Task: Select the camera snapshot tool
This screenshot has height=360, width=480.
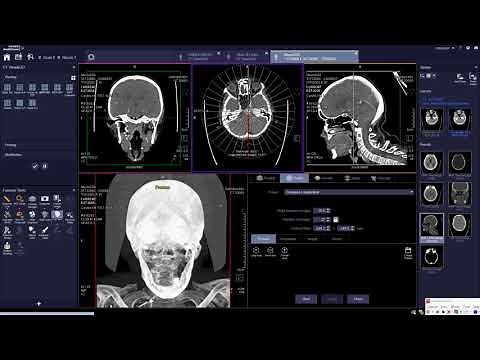Action: (45, 200)
